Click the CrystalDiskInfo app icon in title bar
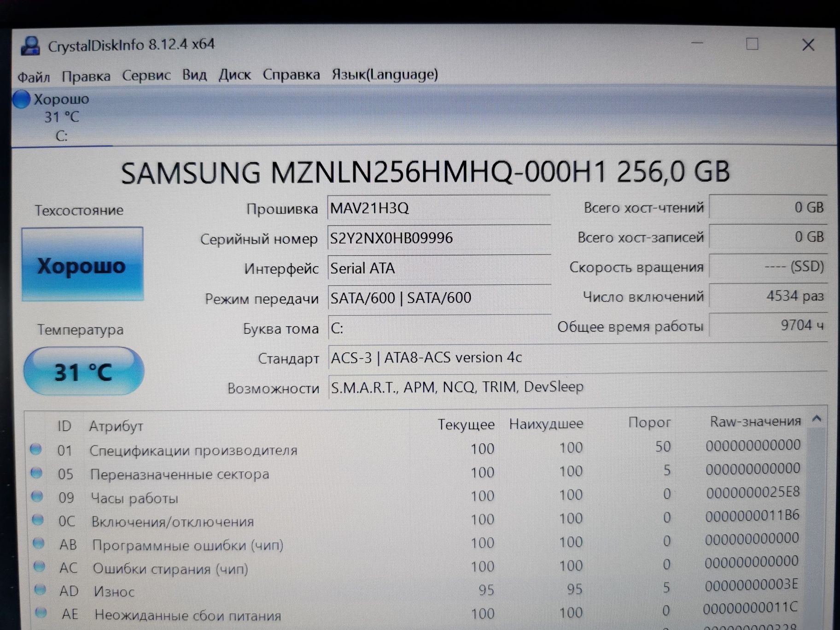 pyautogui.click(x=30, y=45)
